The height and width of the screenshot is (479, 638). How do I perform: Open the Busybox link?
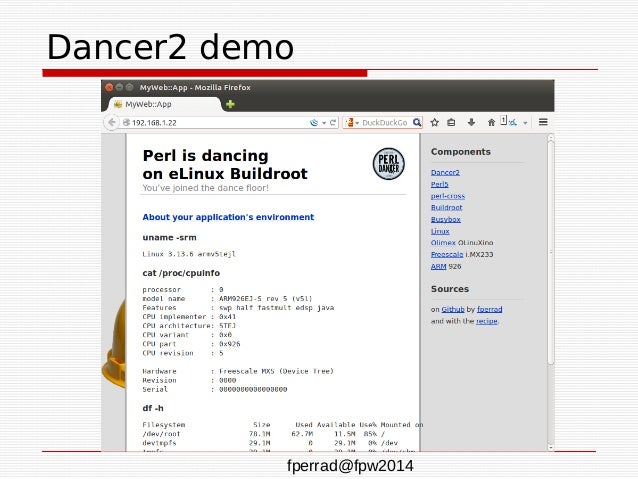[x=446, y=219]
